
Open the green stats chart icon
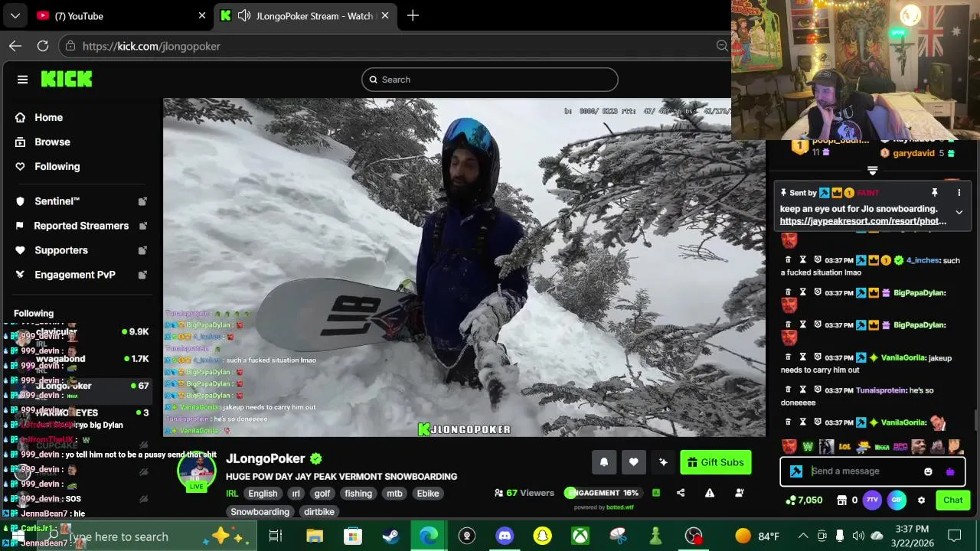click(656, 493)
